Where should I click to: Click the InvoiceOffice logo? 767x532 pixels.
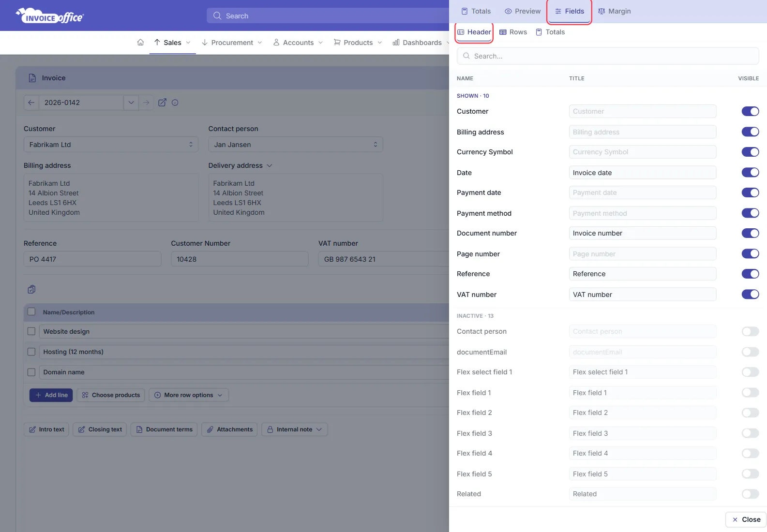pyautogui.click(x=50, y=16)
